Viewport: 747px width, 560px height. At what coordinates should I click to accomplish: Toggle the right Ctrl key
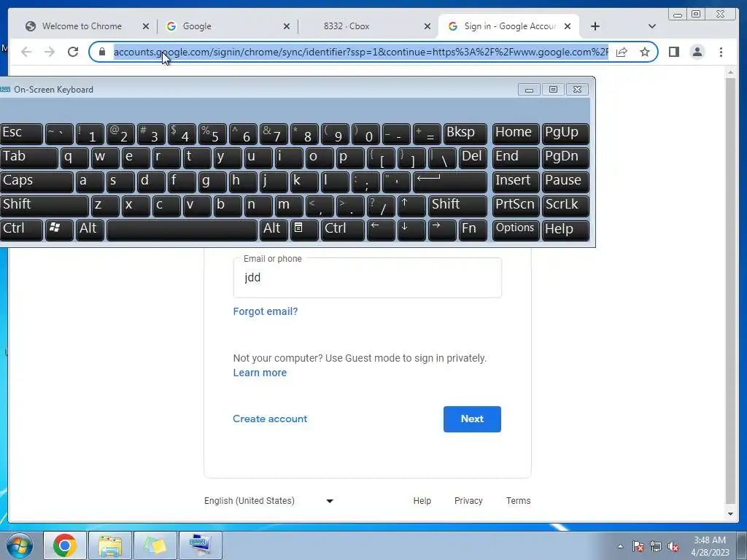pyautogui.click(x=343, y=230)
